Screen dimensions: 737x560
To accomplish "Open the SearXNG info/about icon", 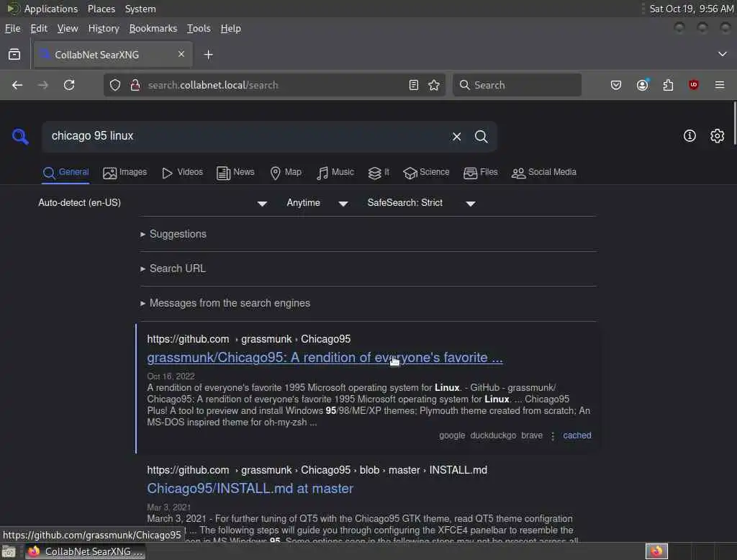I will click(x=689, y=136).
